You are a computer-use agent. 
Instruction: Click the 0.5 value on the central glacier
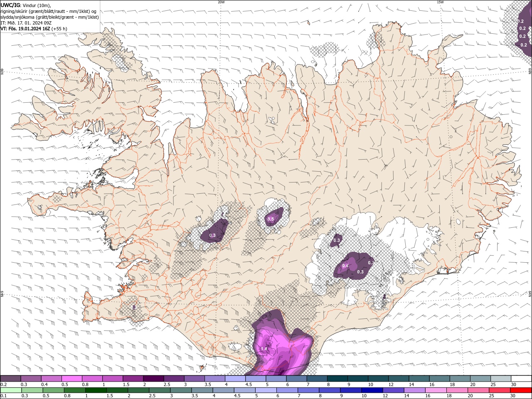coord(271,219)
